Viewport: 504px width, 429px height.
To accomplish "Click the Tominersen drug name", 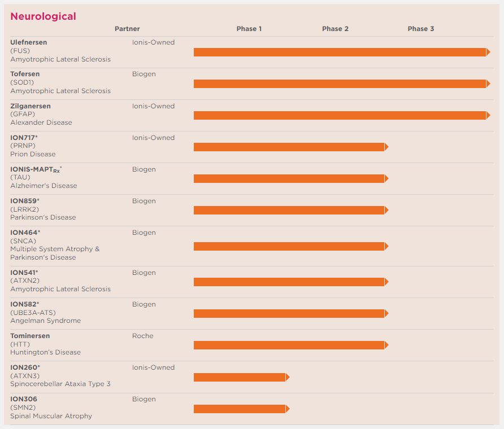I will point(30,336).
